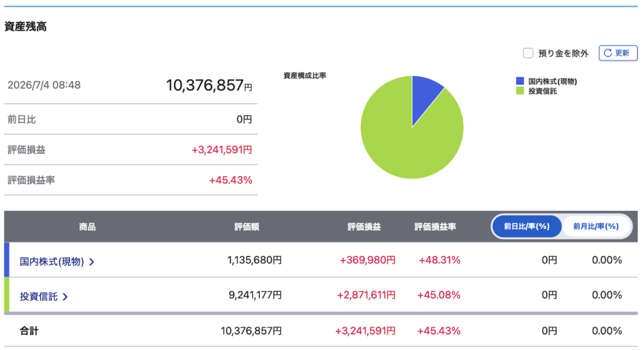Click the 評価損益 column header
The image size is (644, 350).
[364, 227]
